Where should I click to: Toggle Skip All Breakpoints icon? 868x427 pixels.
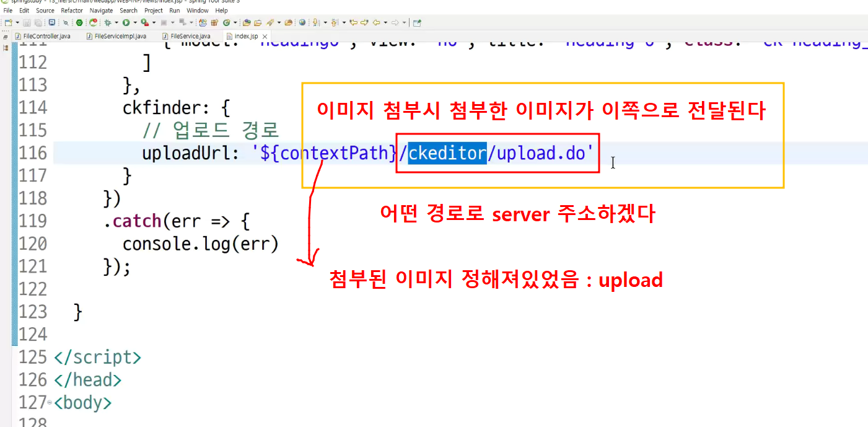coord(65,22)
